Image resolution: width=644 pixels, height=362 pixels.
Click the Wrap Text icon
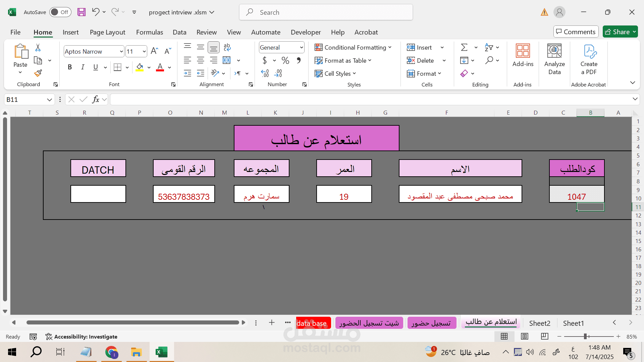[227, 47]
